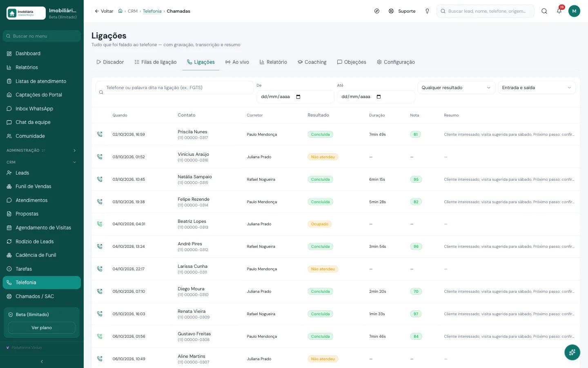Open Funil de Vendas in sidebar

42,186
